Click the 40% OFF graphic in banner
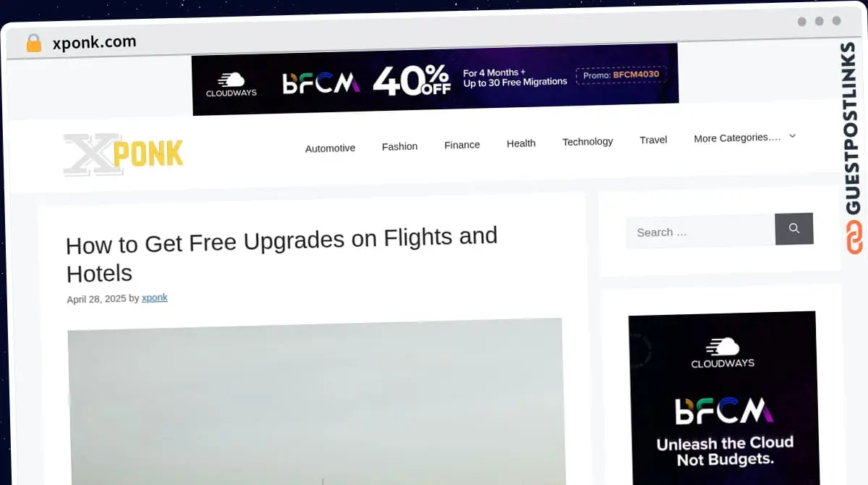The height and width of the screenshot is (485, 868). coord(412,80)
